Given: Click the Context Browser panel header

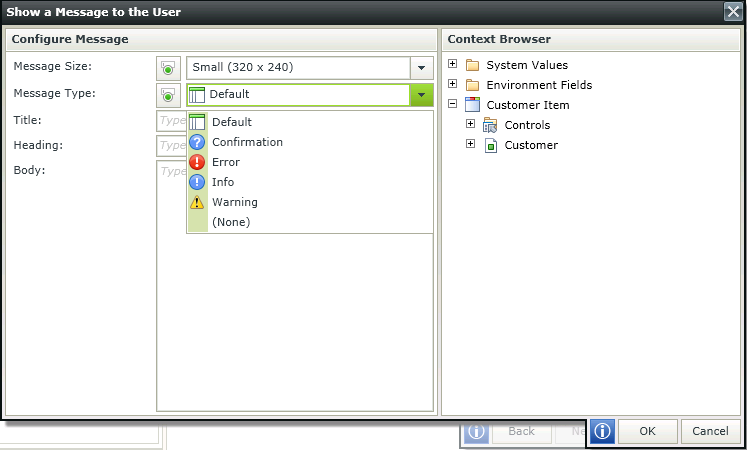Looking at the screenshot, I should (591, 40).
